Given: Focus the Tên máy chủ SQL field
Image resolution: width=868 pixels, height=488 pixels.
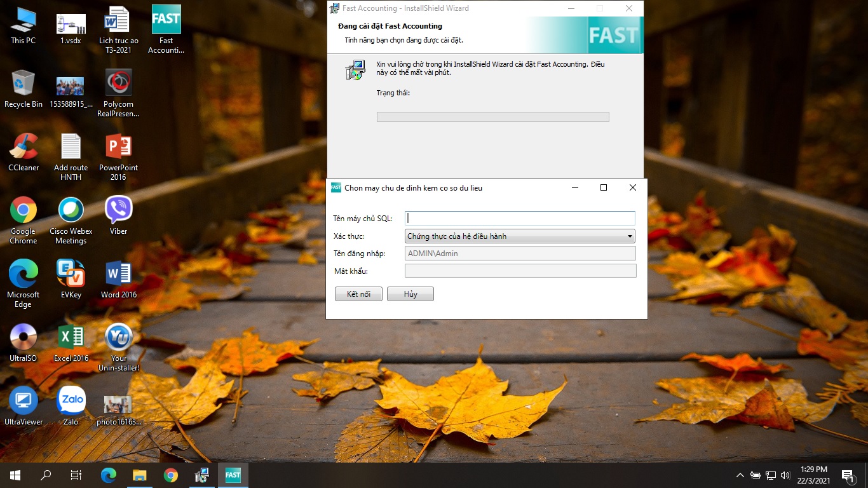Looking at the screenshot, I should [520, 218].
